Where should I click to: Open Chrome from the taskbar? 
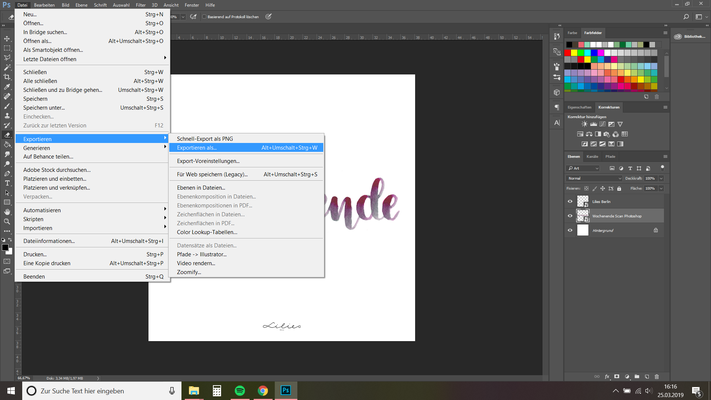(263, 391)
